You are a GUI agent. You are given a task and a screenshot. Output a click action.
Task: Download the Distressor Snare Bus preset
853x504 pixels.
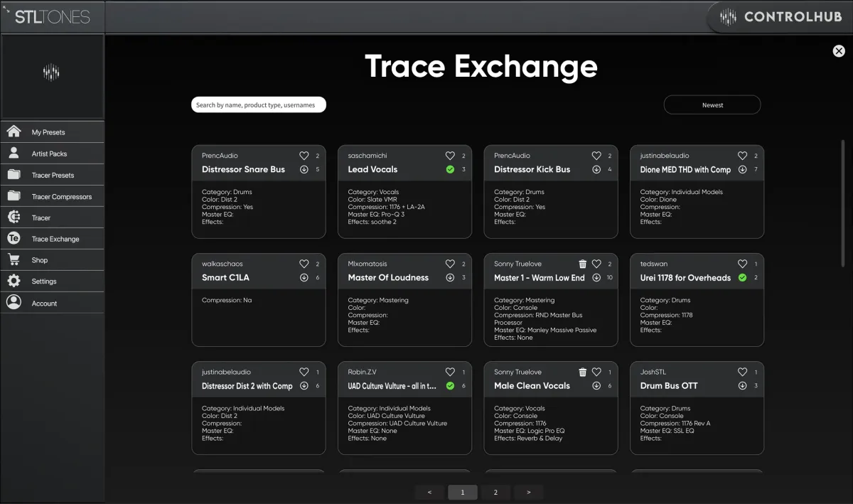tap(304, 169)
